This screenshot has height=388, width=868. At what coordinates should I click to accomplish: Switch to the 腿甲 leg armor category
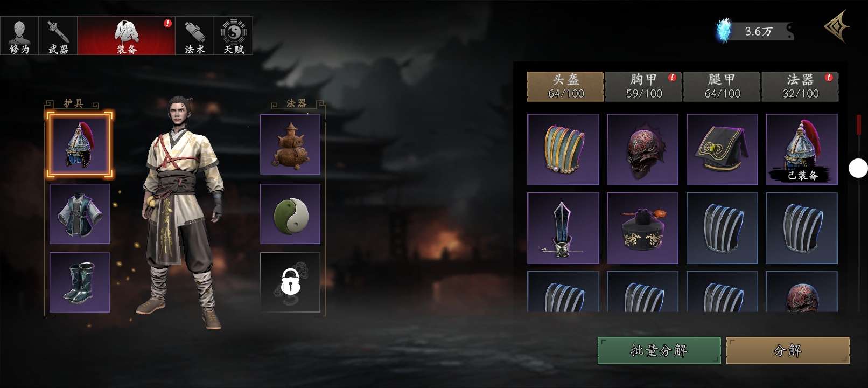pos(722,86)
